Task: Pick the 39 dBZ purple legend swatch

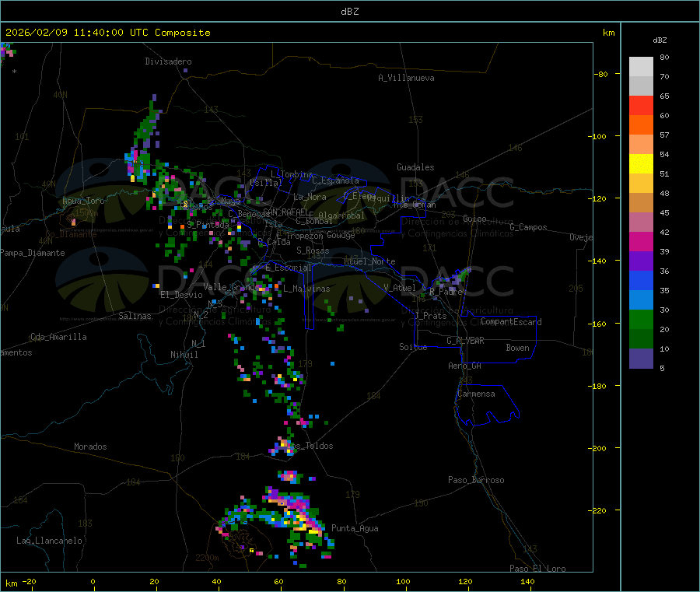Action: coord(641,261)
